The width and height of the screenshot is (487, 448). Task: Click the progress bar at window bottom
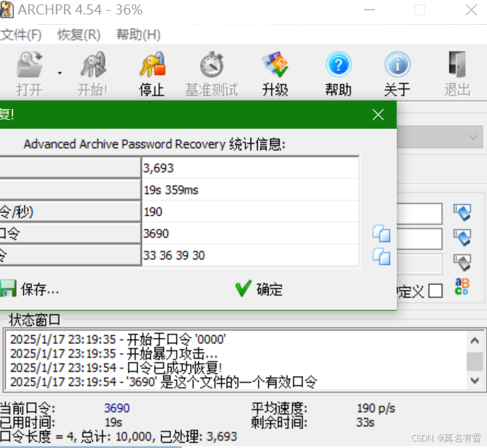click(x=243, y=446)
